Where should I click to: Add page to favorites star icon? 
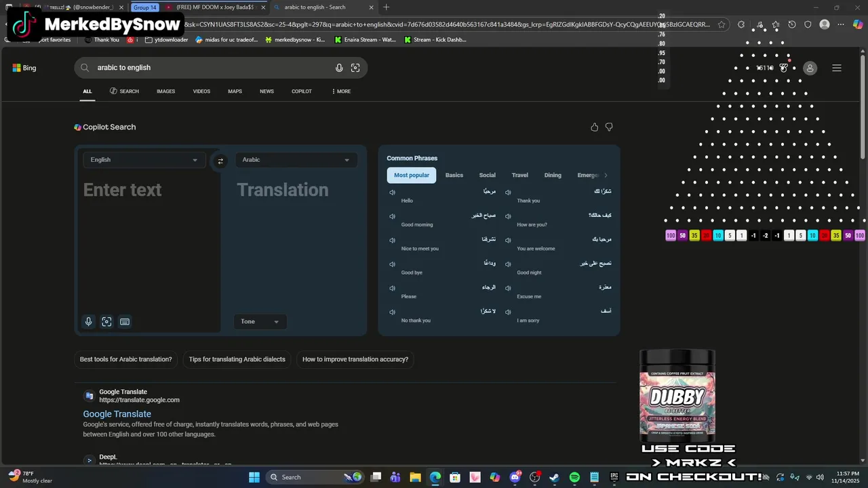[722, 24]
